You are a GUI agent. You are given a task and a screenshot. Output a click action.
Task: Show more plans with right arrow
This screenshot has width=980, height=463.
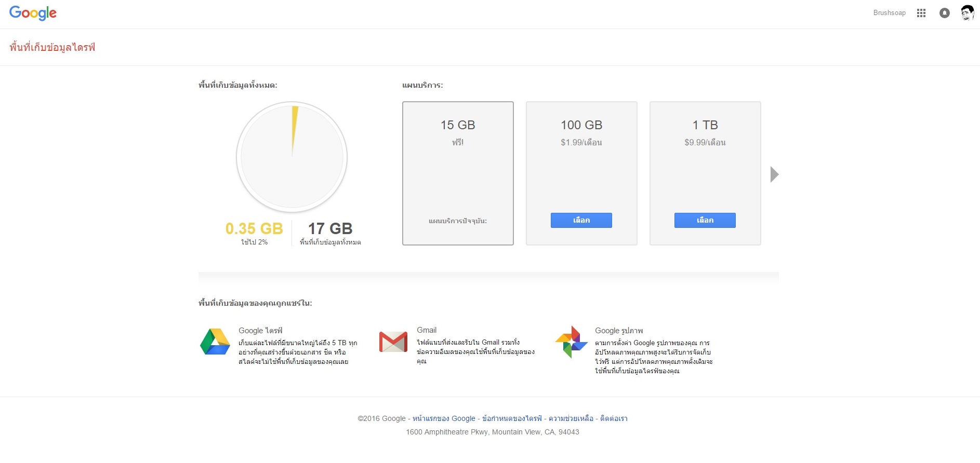click(774, 174)
